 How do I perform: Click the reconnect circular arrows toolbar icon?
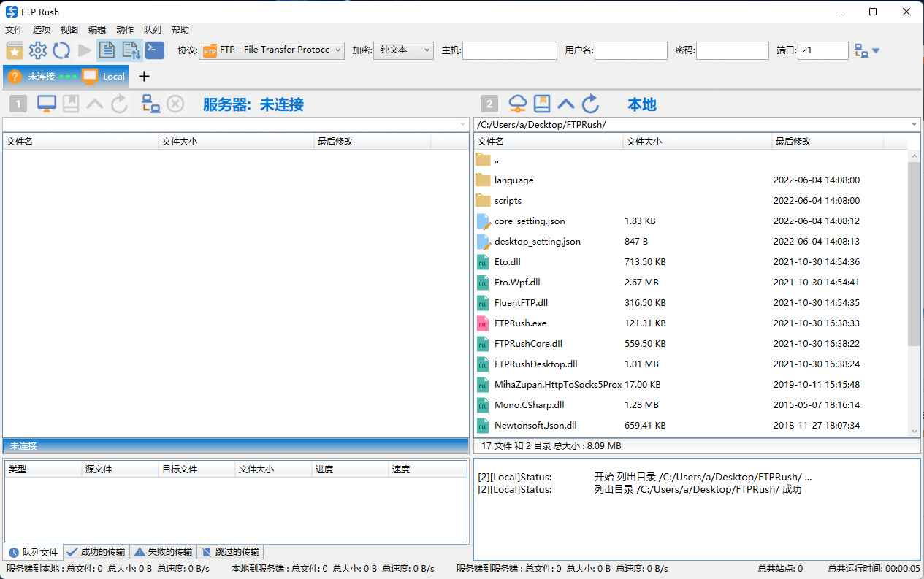[x=61, y=50]
